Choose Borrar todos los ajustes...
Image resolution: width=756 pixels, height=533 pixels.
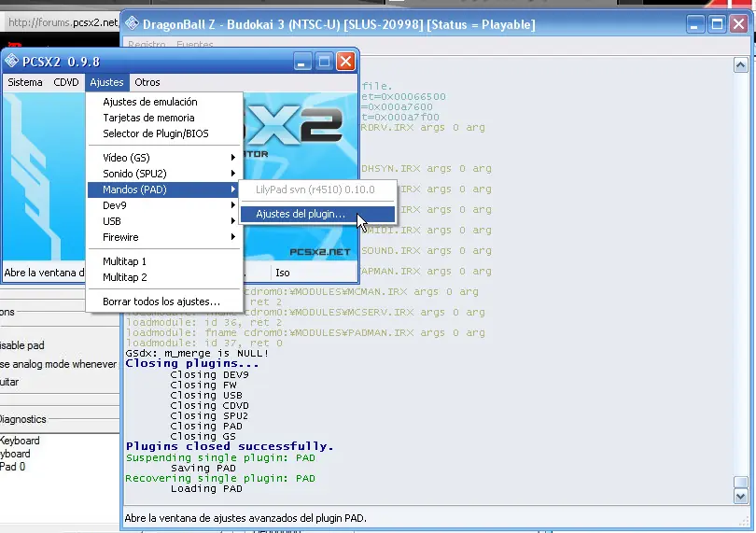(x=164, y=302)
